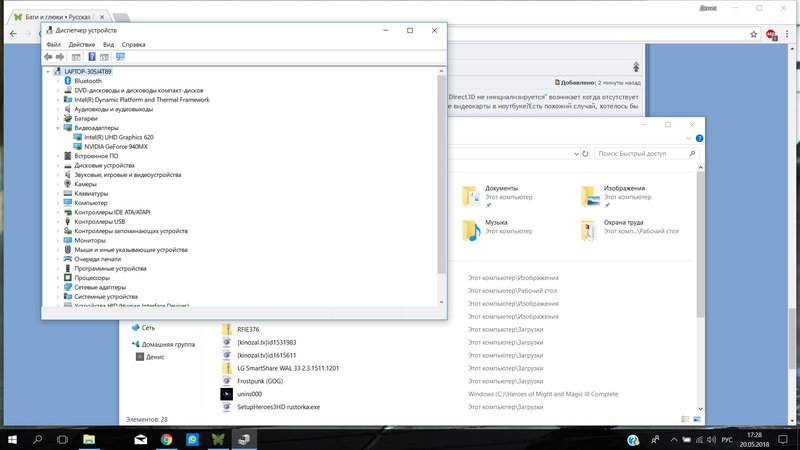The width and height of the screenshot is (800, 450).
Task: Open the blue Help toolbar icon
Action: [x=92, y=57]
